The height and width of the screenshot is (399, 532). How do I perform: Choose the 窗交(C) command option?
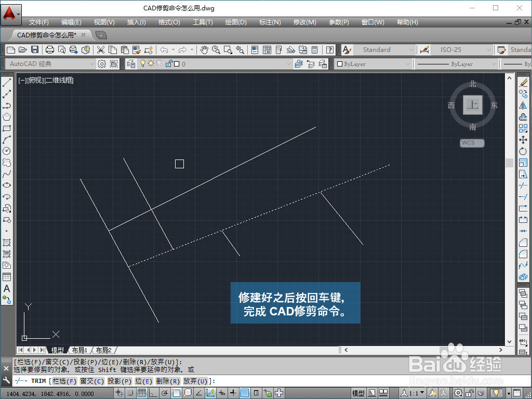coord(92,381)
